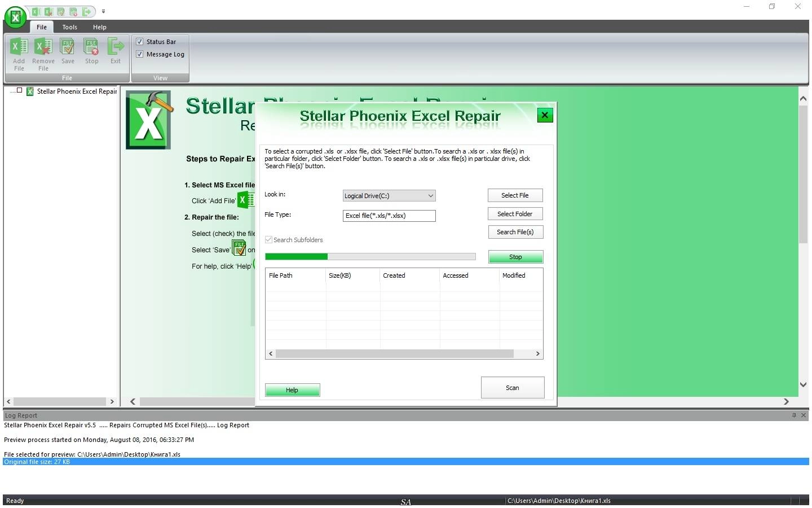Image resolution: width=812 pixels, height=508 pixels.
Task: Toggle the Status Bar checkbox
Action: 139,42
